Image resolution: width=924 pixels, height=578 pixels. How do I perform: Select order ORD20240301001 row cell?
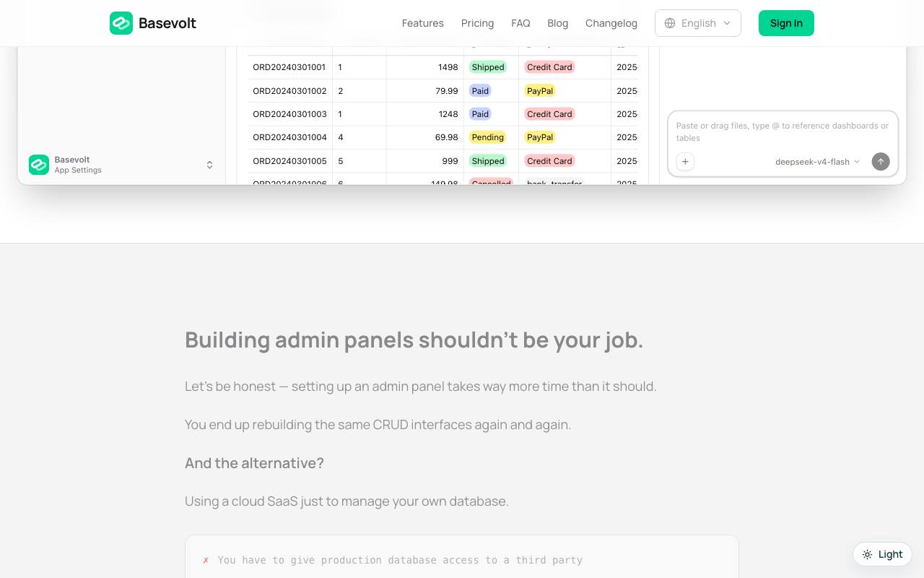(x=289, y=67)
